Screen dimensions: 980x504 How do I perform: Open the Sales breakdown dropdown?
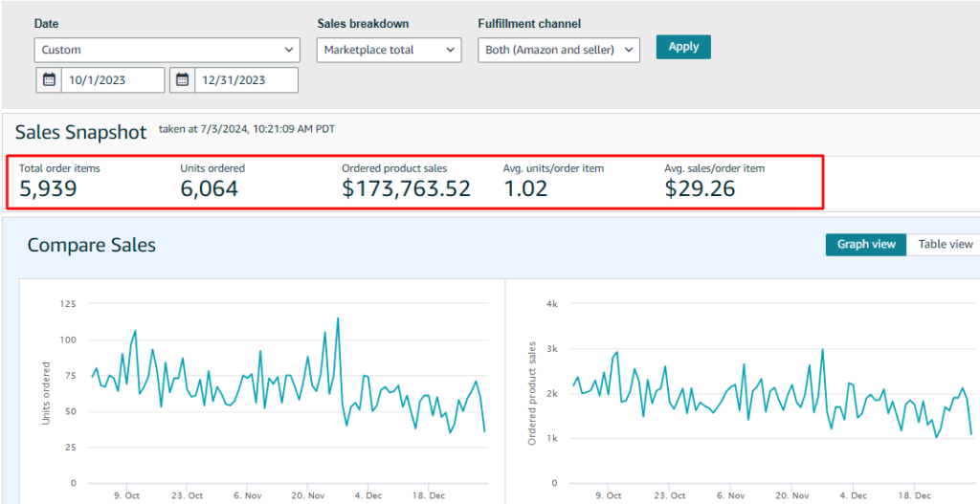click(x=389, y=50)
